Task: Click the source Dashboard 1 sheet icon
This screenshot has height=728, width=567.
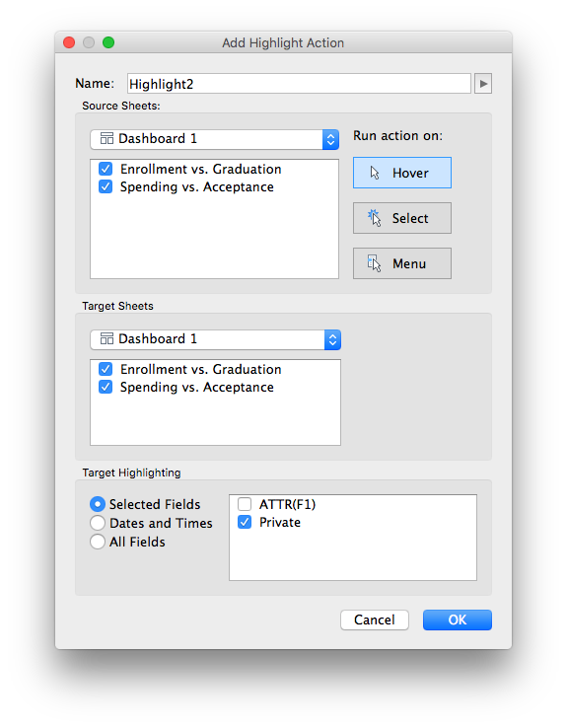Action: pos(106,138)
